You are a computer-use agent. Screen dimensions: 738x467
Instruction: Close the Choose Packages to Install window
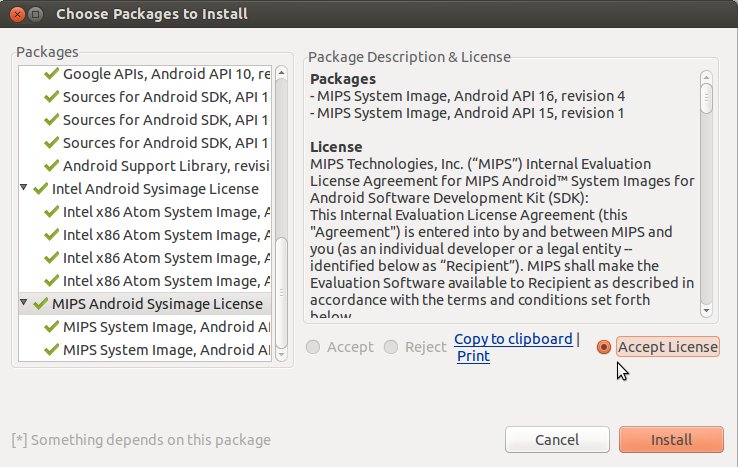(17, 14)
